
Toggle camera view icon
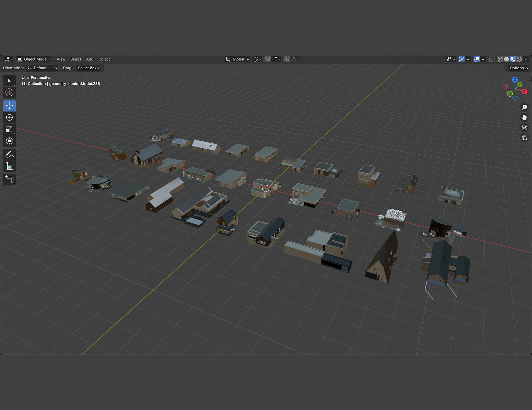(524, 128)
